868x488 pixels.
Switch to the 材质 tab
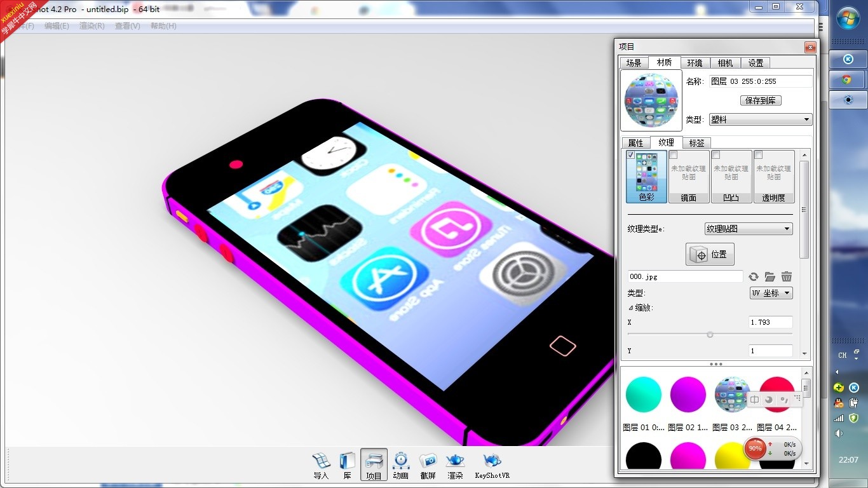pos(664,62)
